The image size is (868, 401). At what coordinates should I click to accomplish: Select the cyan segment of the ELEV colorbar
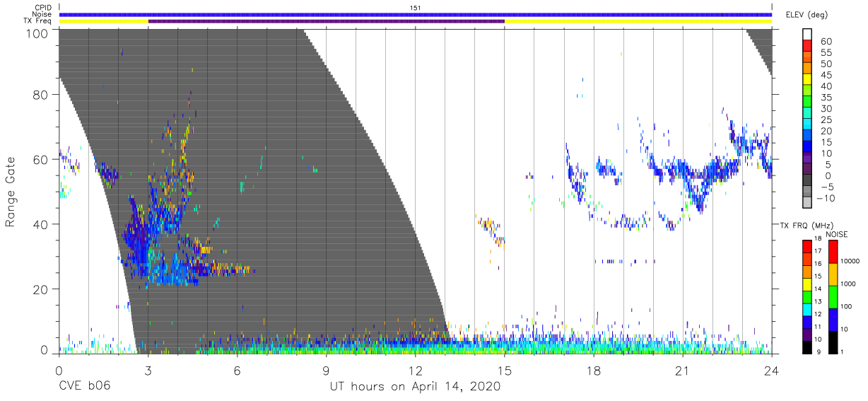coord(807,124)
